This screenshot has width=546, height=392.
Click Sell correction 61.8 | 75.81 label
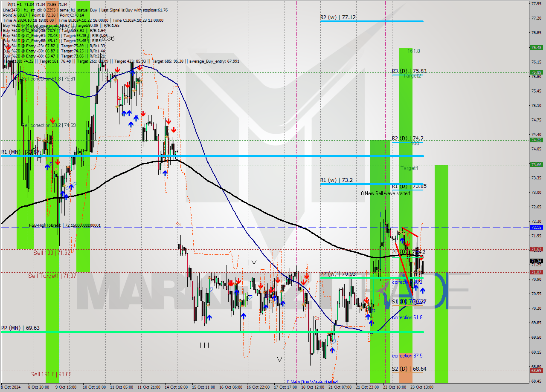48,79
